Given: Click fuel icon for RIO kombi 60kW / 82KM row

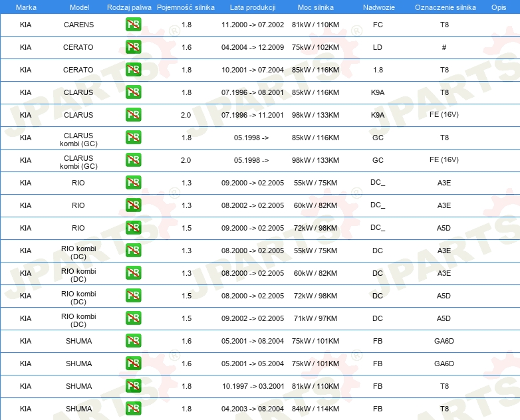Looking at the screenshot, I should [x=133, y=273].
